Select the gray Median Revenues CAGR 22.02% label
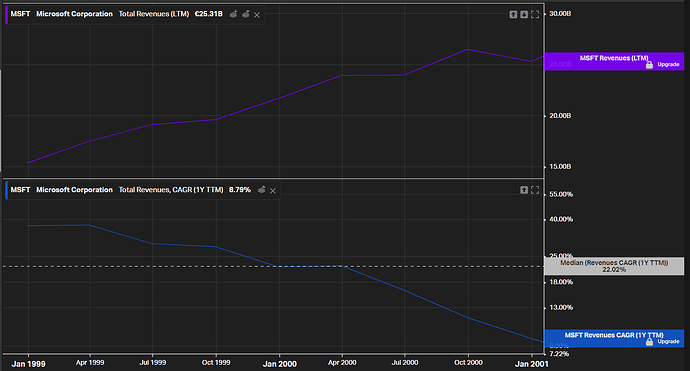The image size is (690, 371). [x=614, y=266]
